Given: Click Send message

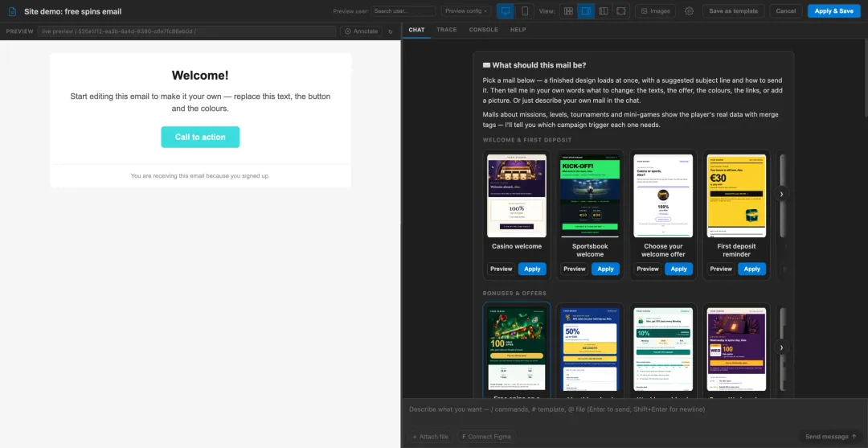Looking at the screenshot, I should [830, 437].
